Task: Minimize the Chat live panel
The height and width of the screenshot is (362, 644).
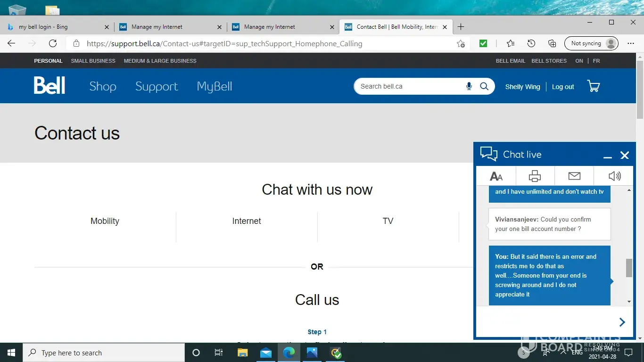Action: [x=607, y=156]
